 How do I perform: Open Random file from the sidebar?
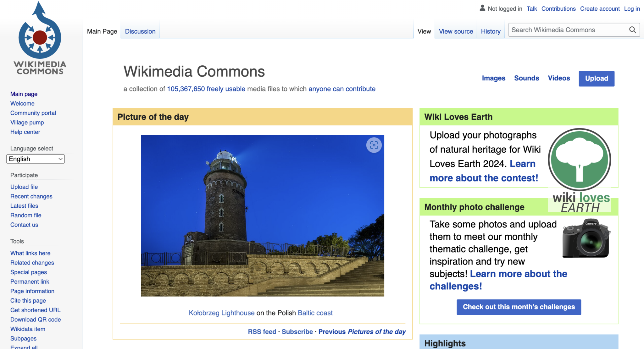point(25,215)
